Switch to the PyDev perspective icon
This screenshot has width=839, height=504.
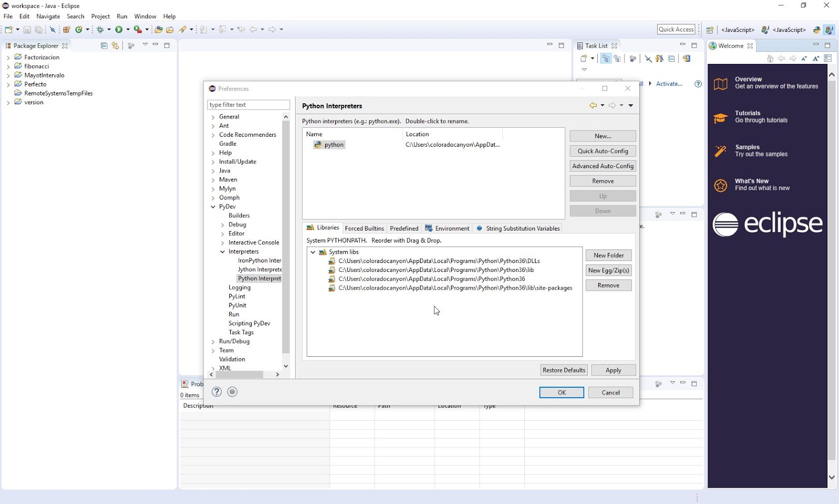(817, 30)
